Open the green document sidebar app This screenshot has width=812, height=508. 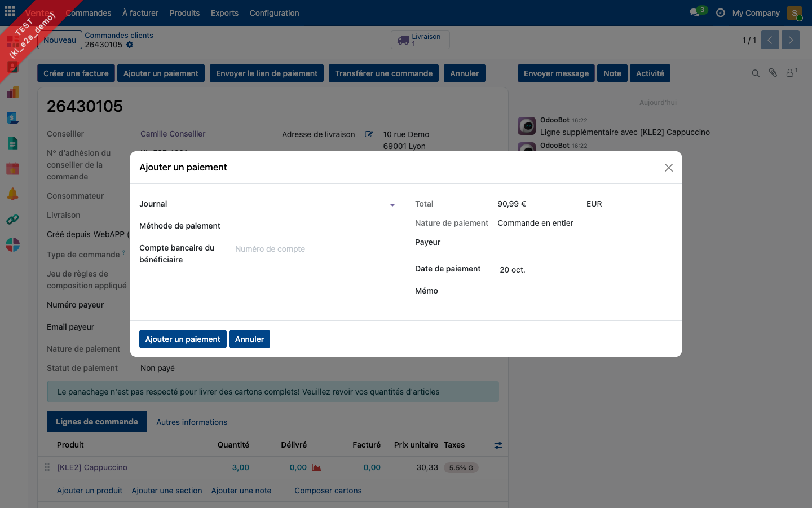coord(12,143)
